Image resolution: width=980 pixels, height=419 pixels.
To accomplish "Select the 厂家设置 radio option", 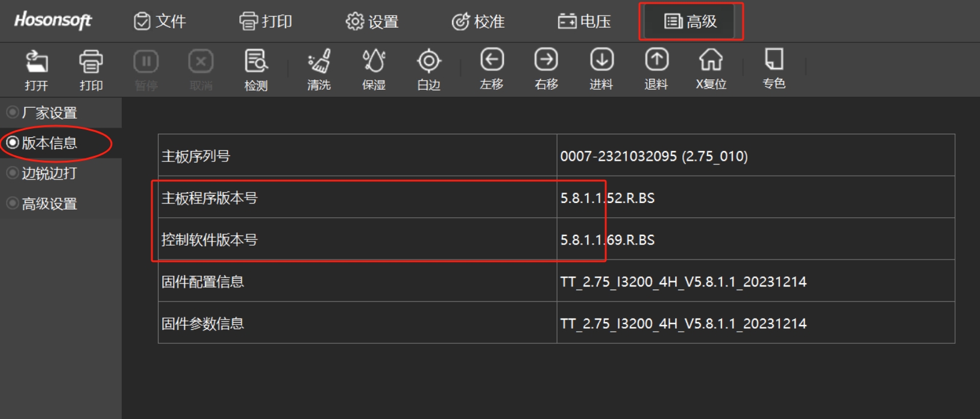I will 12,113.
